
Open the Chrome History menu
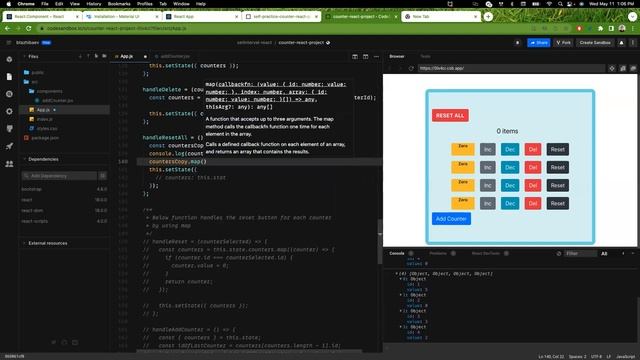click(x=93, y=4)
